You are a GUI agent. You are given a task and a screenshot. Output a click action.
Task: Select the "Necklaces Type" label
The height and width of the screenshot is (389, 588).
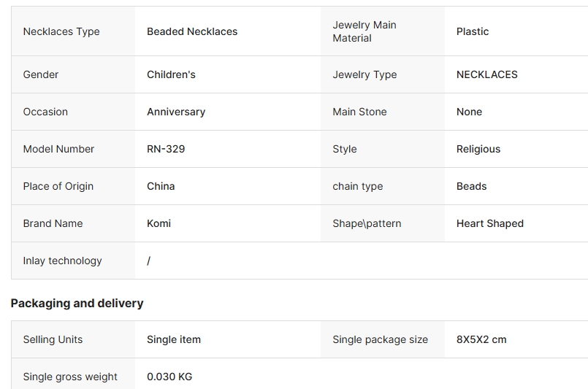tap(61, 31)
